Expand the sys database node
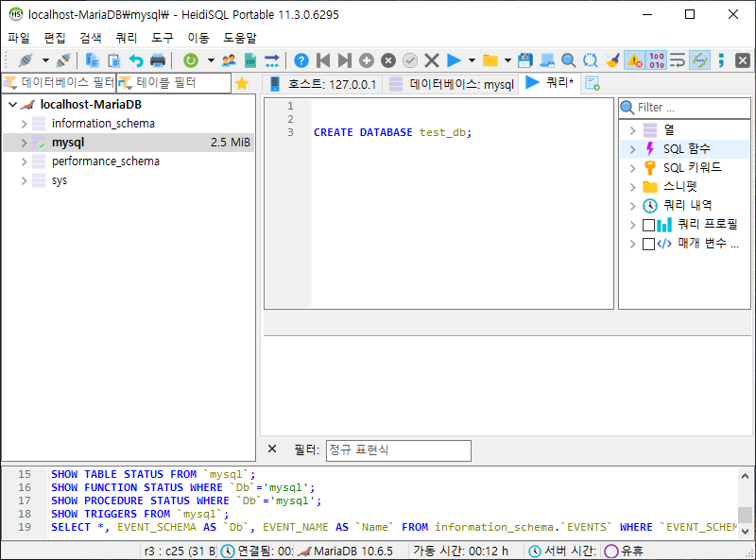This screenshot has width=756, height=560. [x=25, y=180]
